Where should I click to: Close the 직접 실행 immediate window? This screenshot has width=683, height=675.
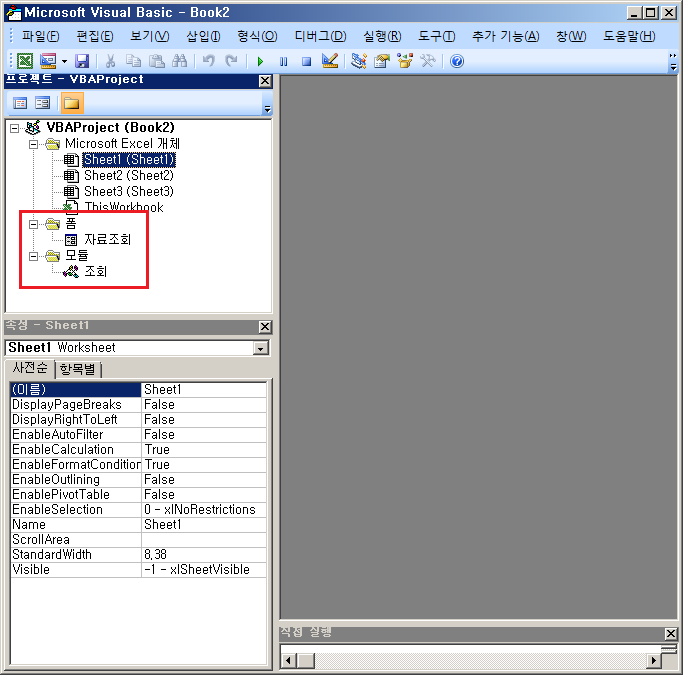[x=671, y=634]
